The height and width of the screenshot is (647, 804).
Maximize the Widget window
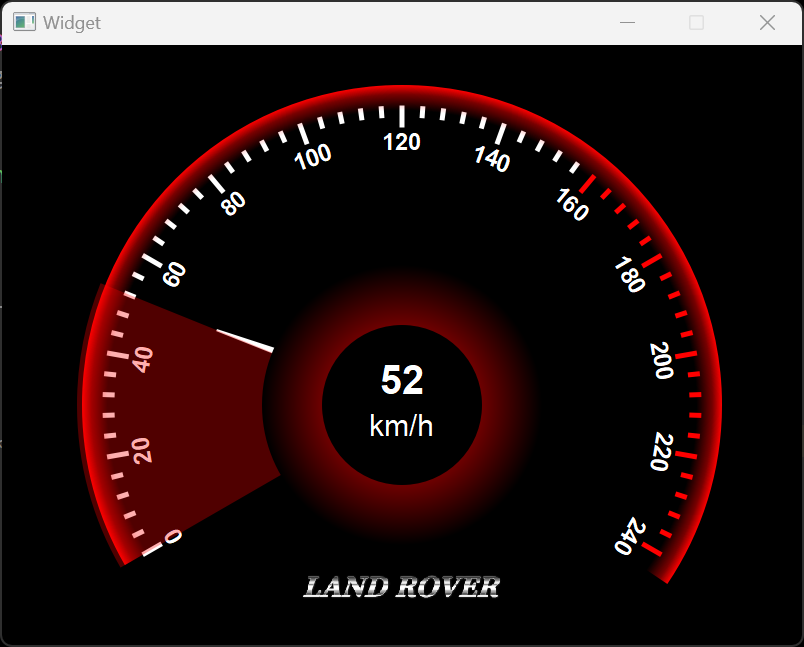(x=696, y=23)
